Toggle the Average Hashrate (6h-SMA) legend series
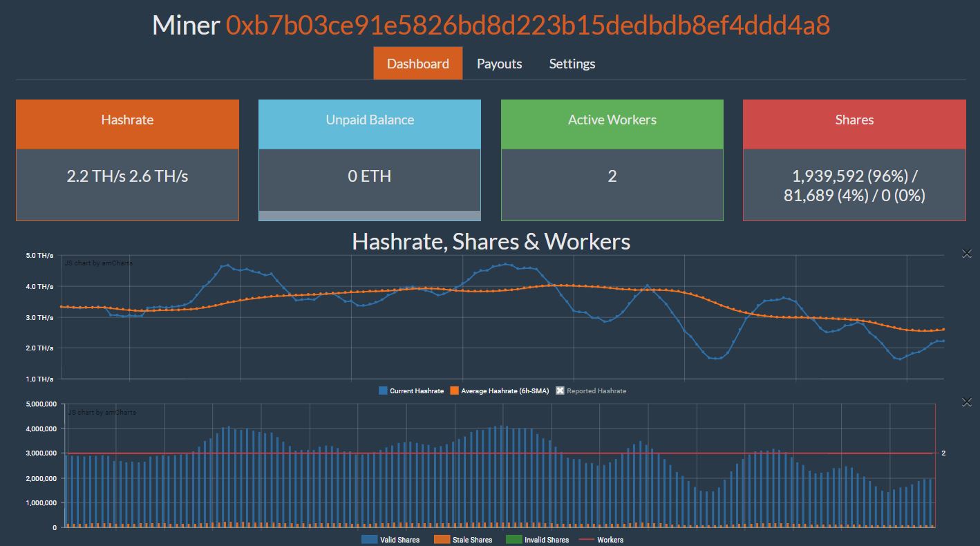980x546 pixels. [500, 391]
